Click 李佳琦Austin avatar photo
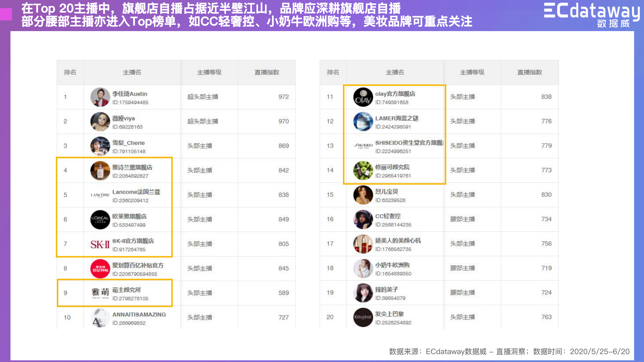The width and height of the screenshot is (644, 362). (100, 97)
